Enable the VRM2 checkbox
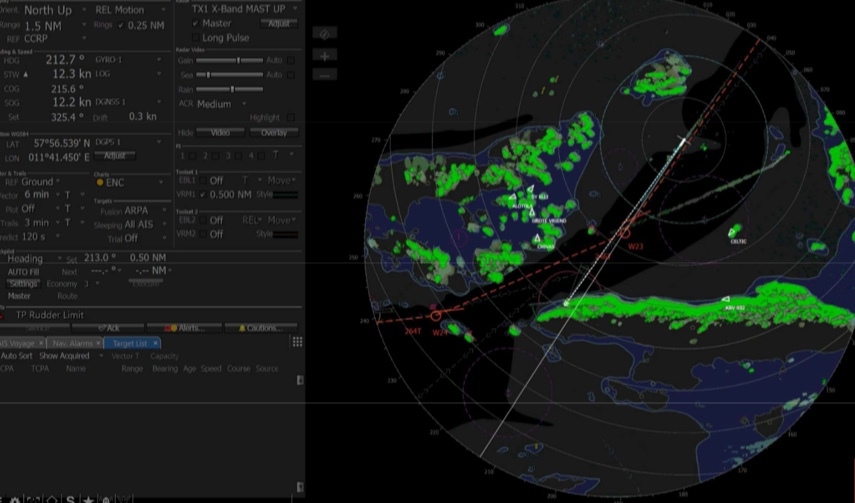The height and width of the screenshot is (503, 855). tap(203, 234)
